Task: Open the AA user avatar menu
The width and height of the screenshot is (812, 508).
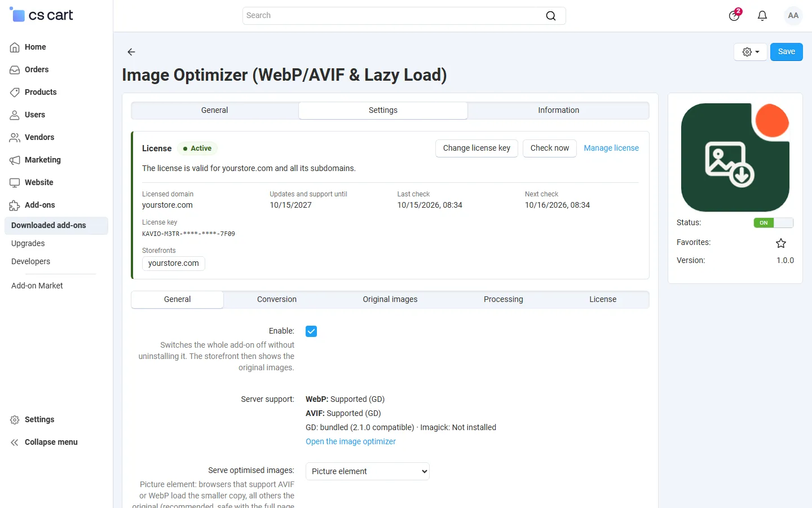Action: click(793, 16)
